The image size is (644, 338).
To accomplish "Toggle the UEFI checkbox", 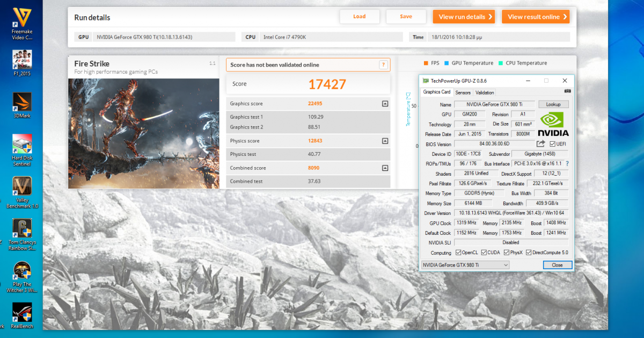I will pos(552,144).
